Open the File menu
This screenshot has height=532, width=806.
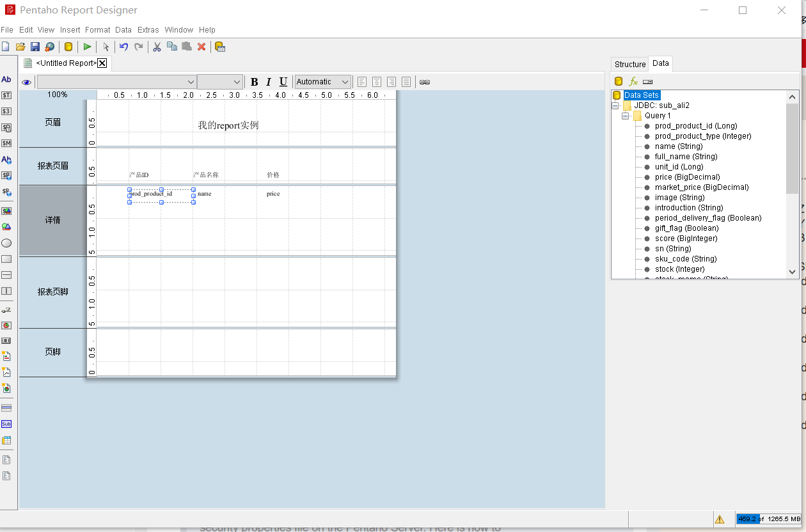(x=7, y=30)
